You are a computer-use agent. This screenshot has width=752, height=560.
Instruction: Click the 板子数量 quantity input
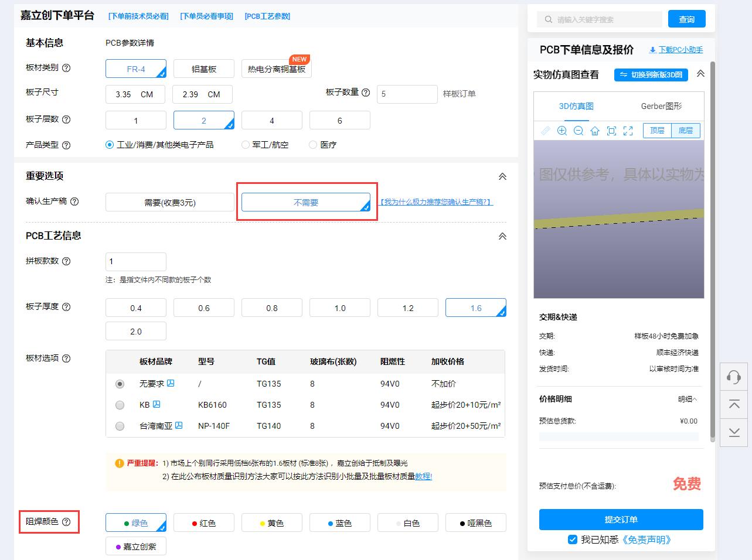pos(407,94)
